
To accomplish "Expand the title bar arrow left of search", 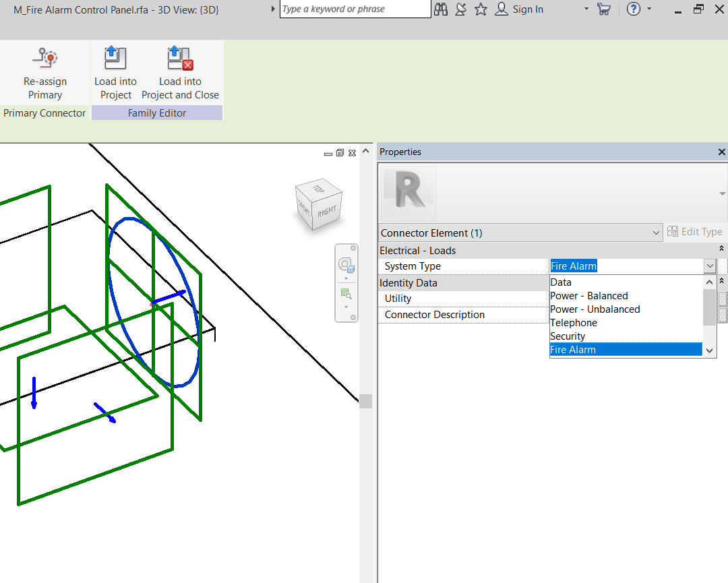I will (x=273, y=9).
